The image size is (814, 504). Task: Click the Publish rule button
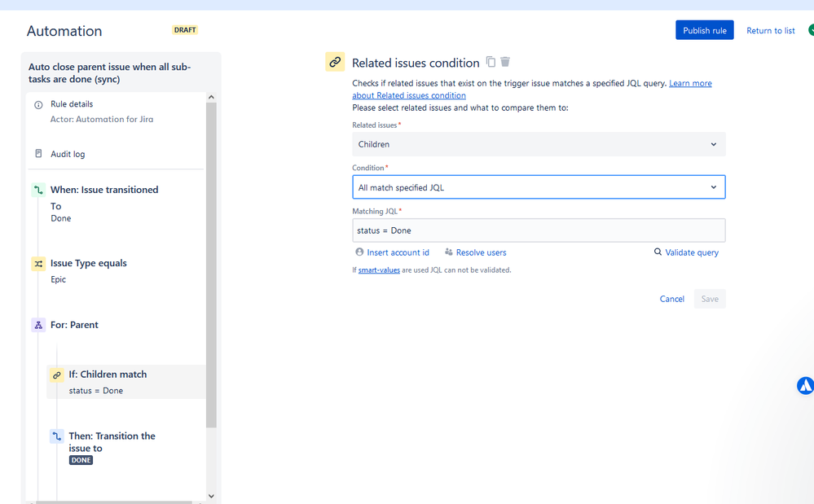click(705, 30)
